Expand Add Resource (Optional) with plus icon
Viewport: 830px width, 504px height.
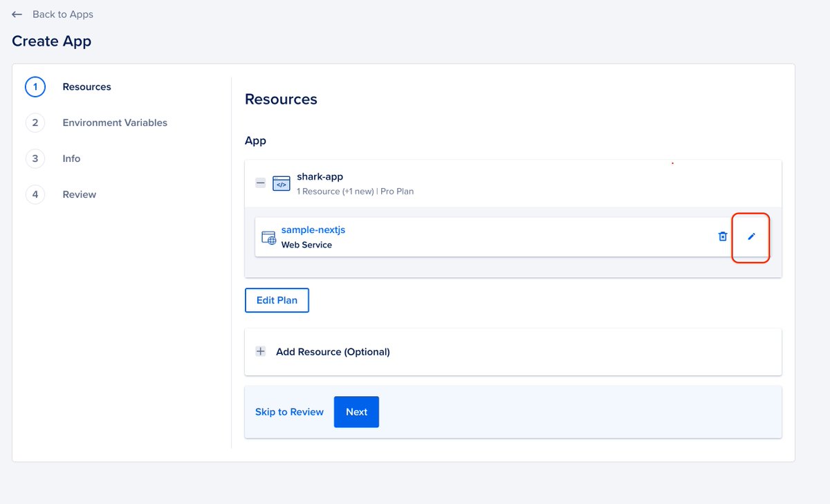(261, 352)
